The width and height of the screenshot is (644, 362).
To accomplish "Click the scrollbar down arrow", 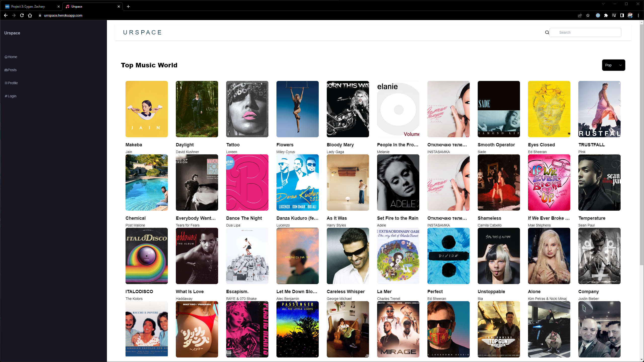I will (641, 360).
